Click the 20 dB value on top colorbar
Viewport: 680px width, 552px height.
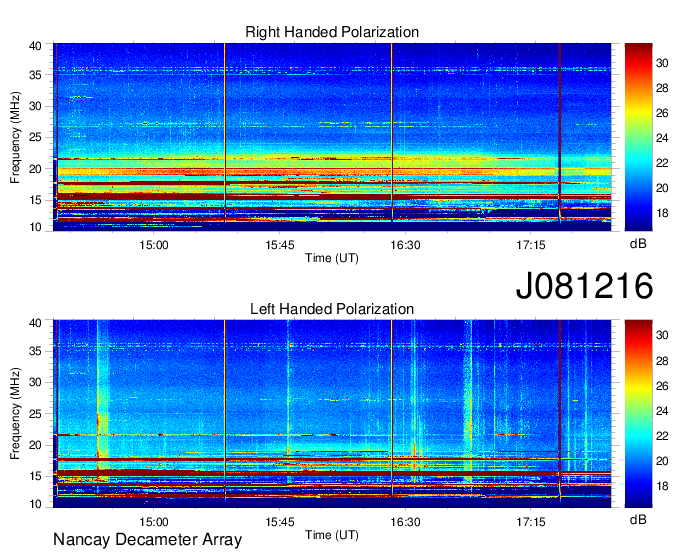[x=662, y=188]
